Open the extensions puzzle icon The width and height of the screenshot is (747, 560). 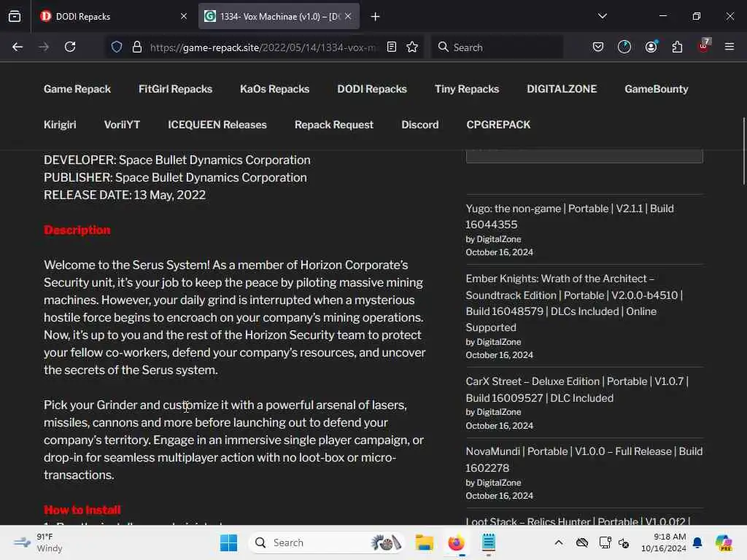click(x=677, y=47)
